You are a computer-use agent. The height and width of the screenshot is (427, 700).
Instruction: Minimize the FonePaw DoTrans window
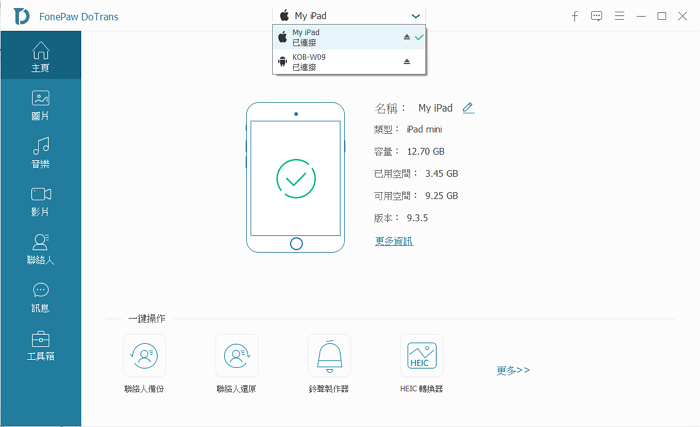(x=641, y=17)
